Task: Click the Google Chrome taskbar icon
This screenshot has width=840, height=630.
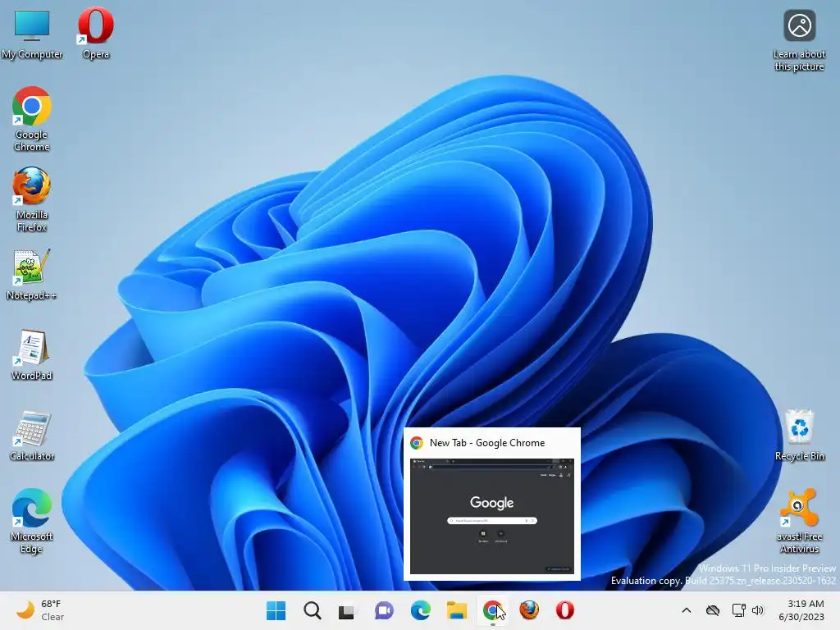Action: click(x=493, y=610)
